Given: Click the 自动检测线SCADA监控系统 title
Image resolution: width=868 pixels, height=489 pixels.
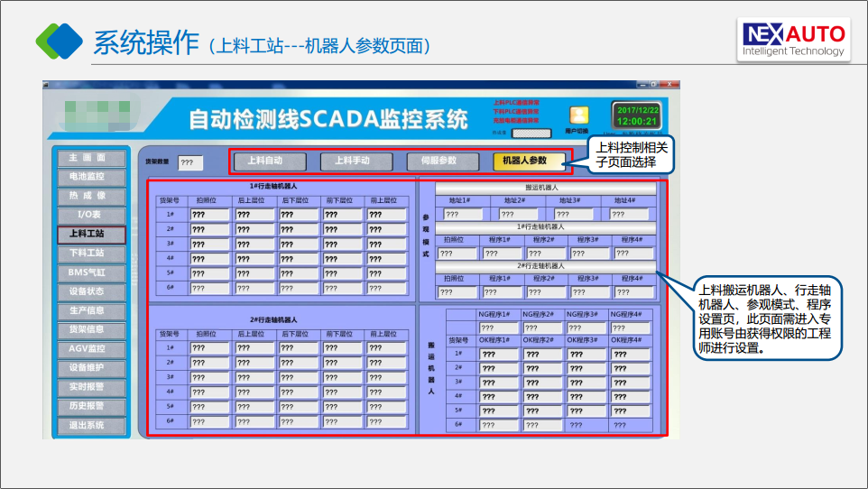Looking at the screenshot, I should [x=328, y=119].
